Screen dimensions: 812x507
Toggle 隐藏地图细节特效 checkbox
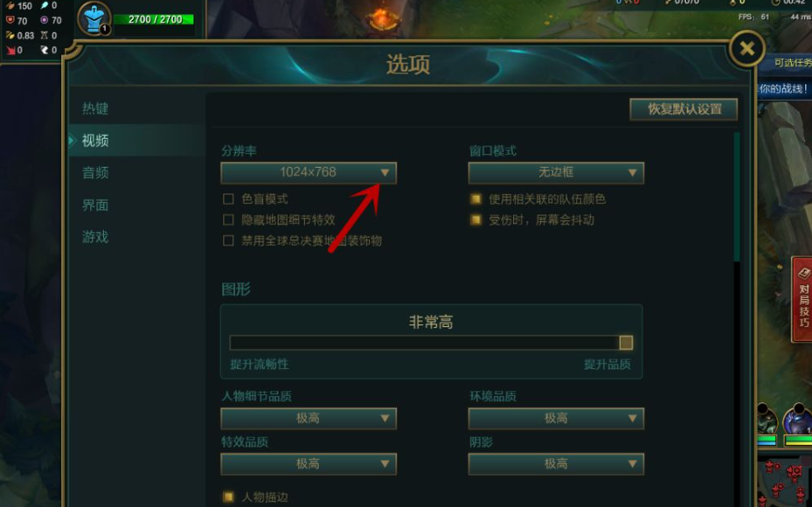point(228,219)
